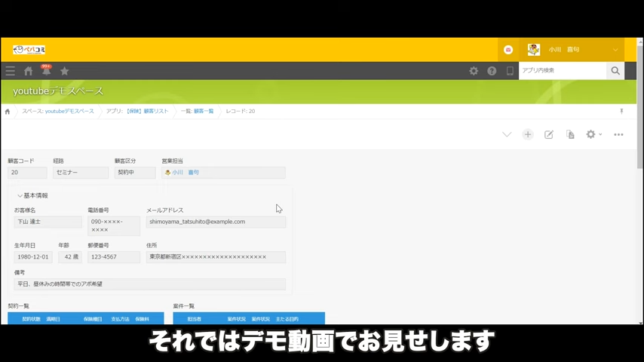644x362 pixels.
Task: Click the 備考 remark text
Action: tap(150, 284)
